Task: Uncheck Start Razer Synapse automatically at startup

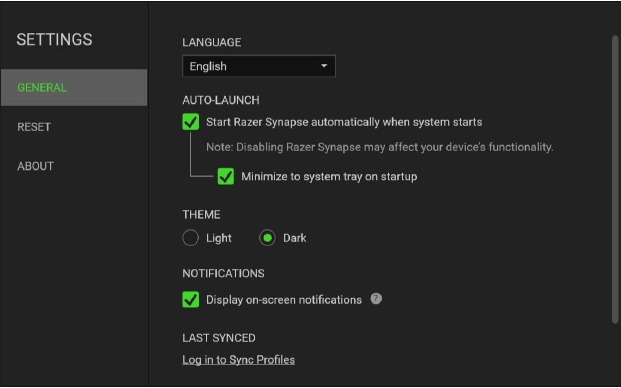Action: (190, 122)
